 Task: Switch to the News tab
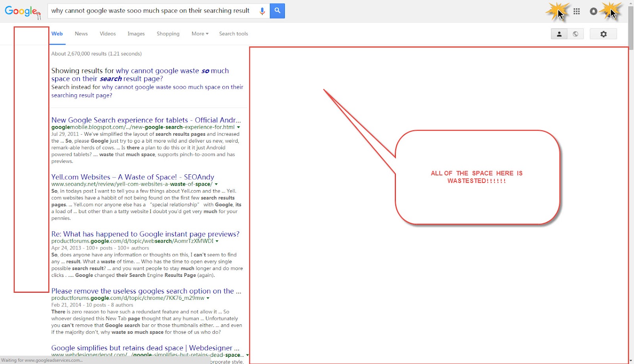[81, 34]
